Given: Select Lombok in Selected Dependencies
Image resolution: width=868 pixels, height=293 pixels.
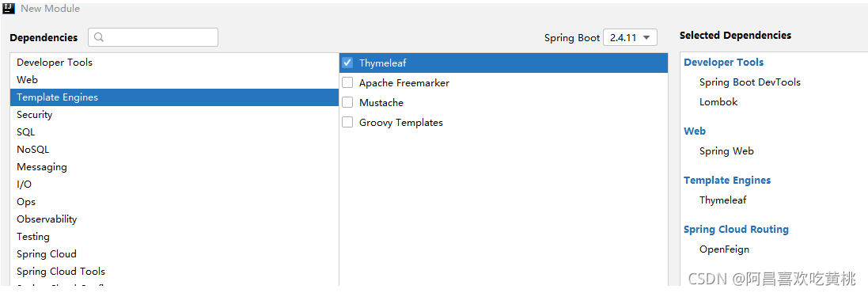Looking at the screenshot, I should [718, 102].
